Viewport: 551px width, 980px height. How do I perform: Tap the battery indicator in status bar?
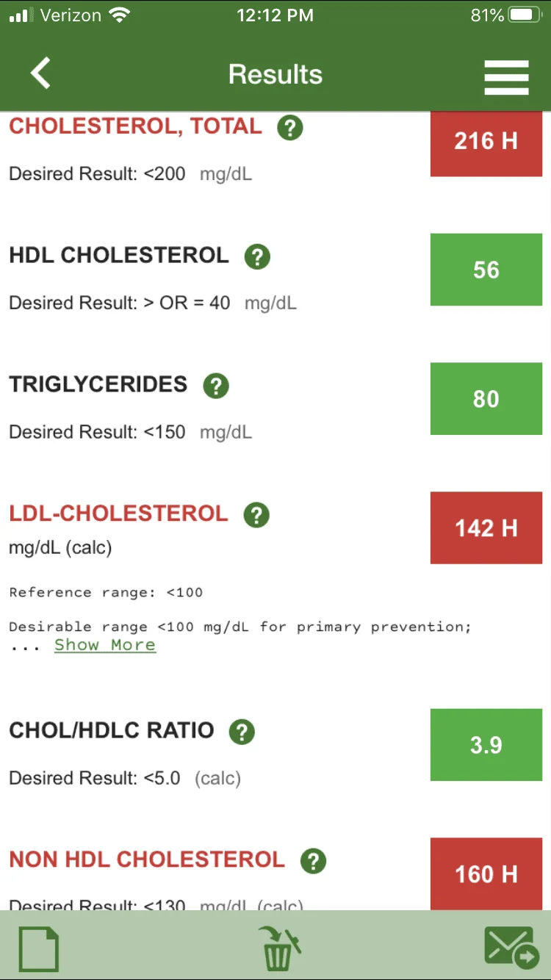(525, 15)
